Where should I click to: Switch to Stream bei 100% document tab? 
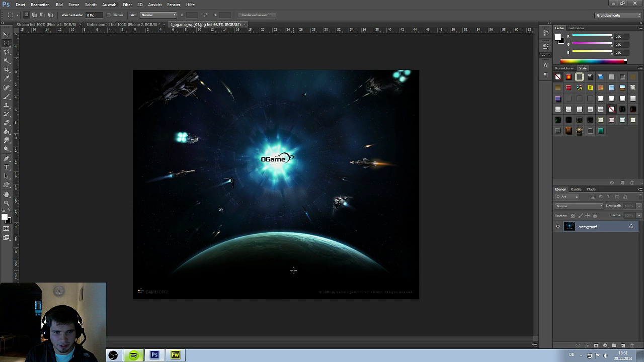(45, 24)
